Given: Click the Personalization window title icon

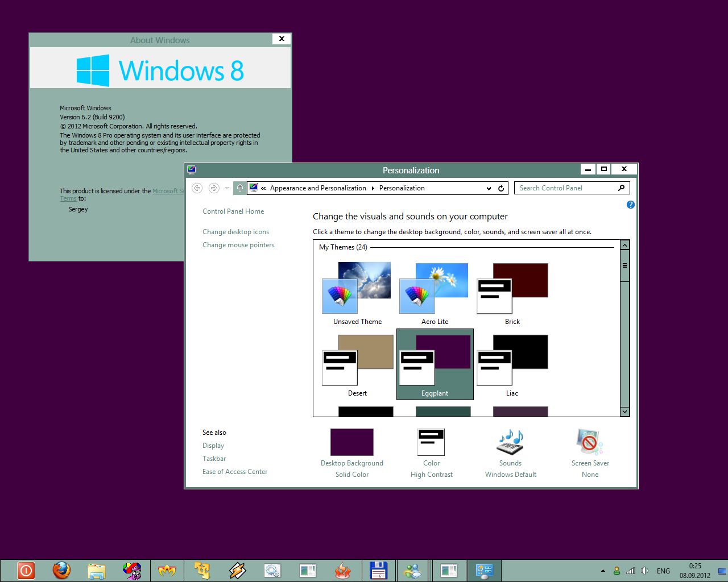Looking at the screenshot, I should click(x=192, y=169).
